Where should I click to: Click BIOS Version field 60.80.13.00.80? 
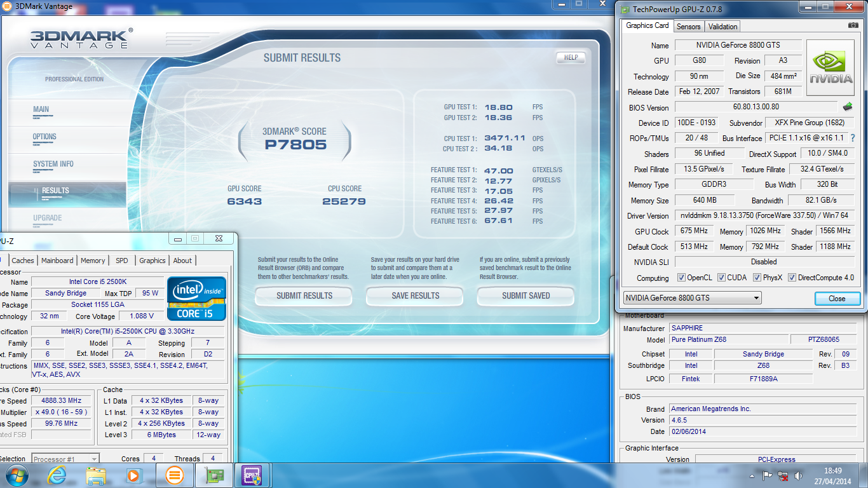pyautogui.click(x=756, y=107)
